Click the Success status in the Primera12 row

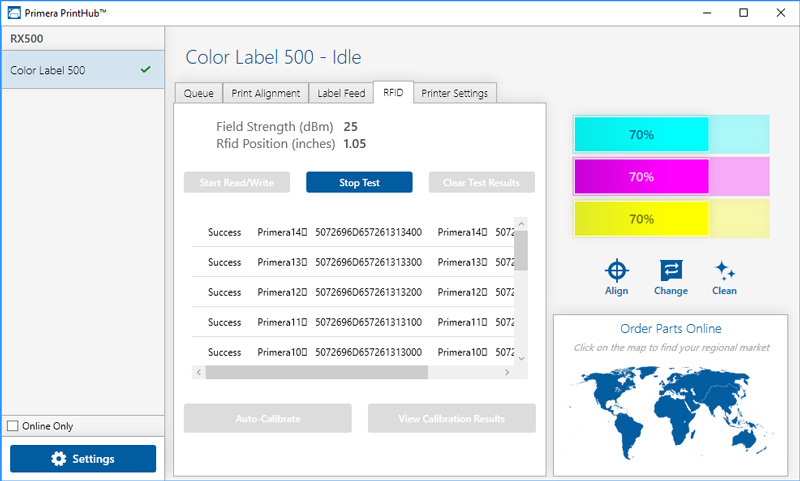tap(224, 292)
